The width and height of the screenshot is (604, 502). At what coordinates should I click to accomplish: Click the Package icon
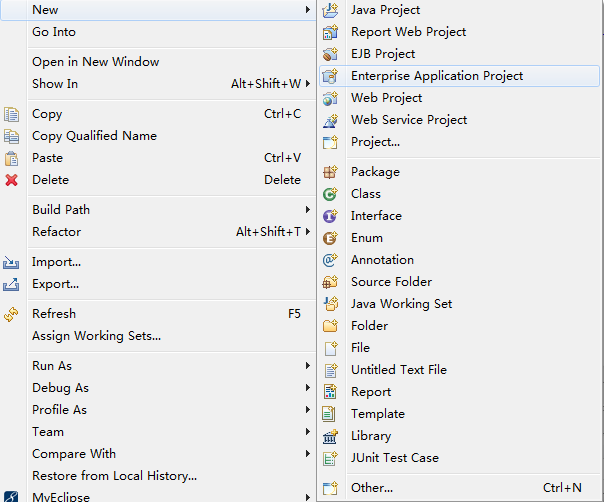pos(330,172)
